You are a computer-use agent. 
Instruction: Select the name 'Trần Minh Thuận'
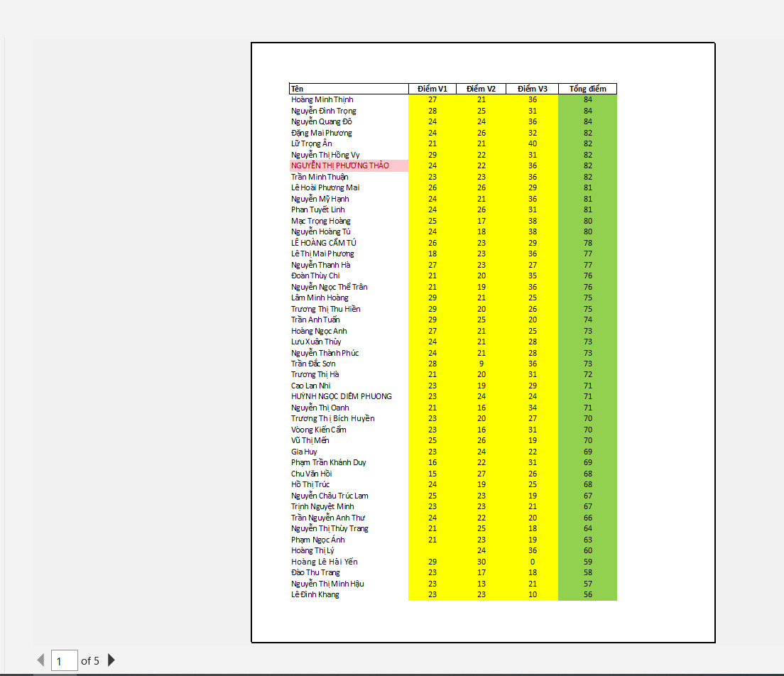pyautogui.click(x=320, y=177)
